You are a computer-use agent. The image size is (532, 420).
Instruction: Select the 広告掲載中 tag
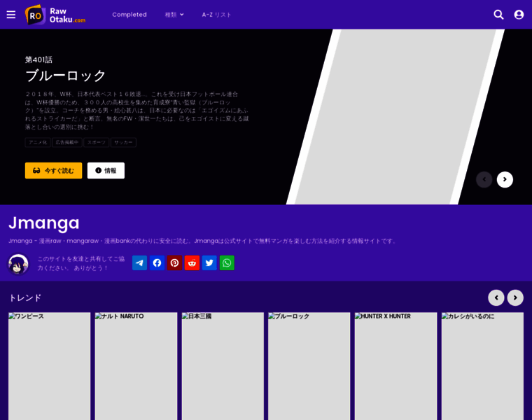tap(66, 143)
